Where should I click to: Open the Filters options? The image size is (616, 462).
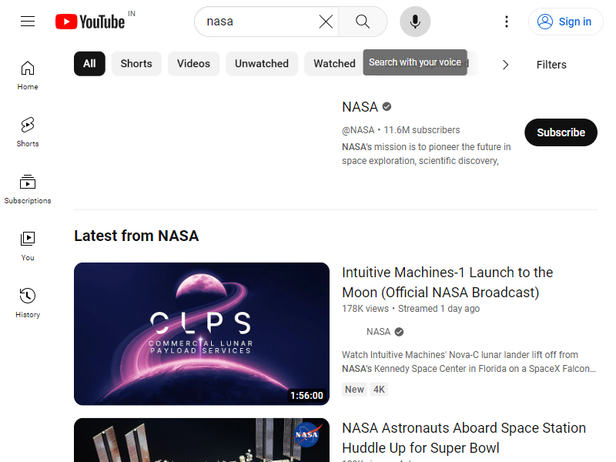(x=551, y=65)
